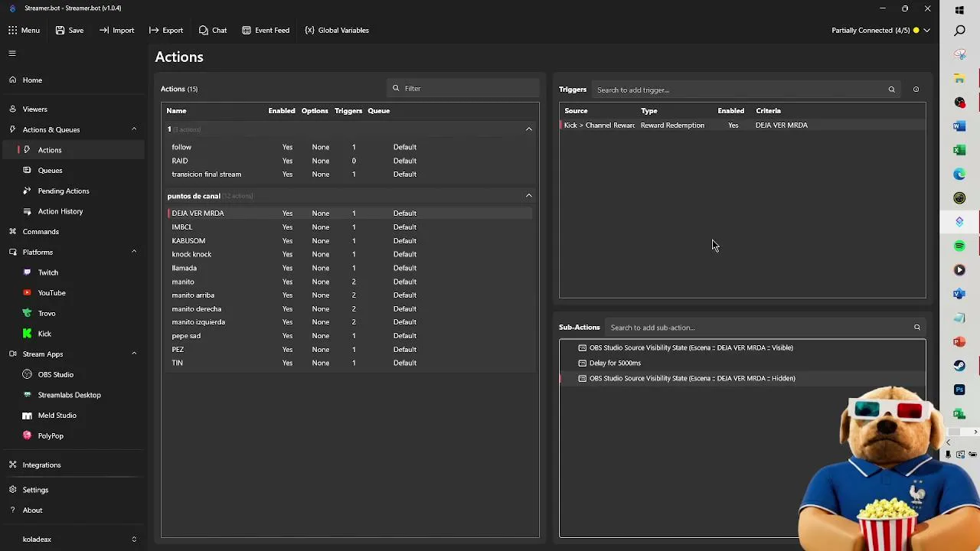
Task: Open Action History
Action: (x=60, y=211)
